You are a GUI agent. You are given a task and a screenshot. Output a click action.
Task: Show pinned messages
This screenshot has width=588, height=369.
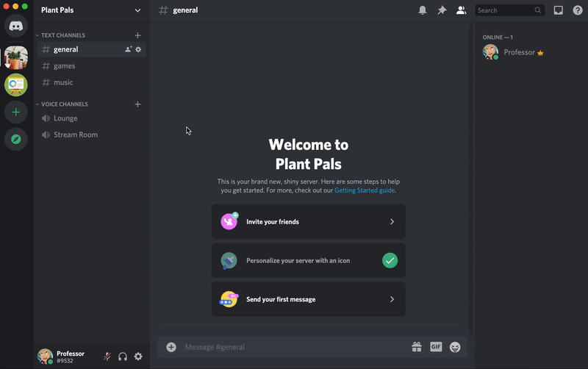point(442,10)
